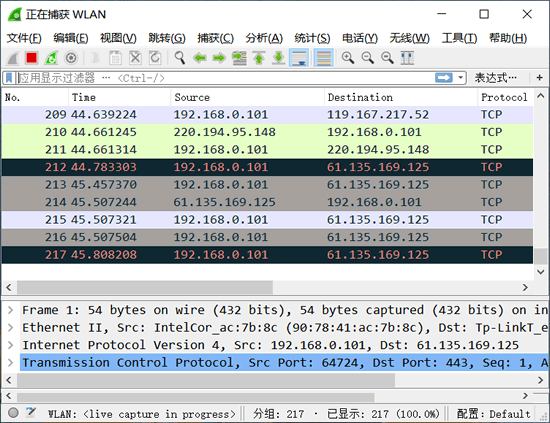The width and height of the screenshot is (550, 423).
Task: Restart the current capture with the green fin icon
Action: pyautogui.click(x=51, y=58)
